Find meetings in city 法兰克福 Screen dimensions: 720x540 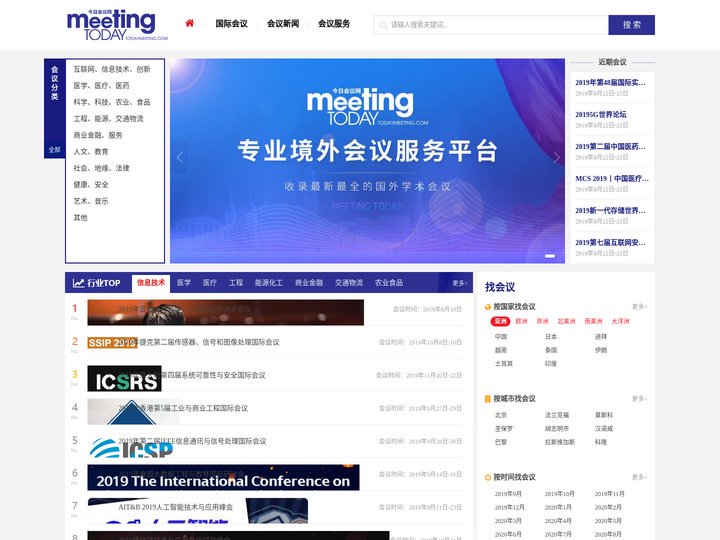click(557, 415)
